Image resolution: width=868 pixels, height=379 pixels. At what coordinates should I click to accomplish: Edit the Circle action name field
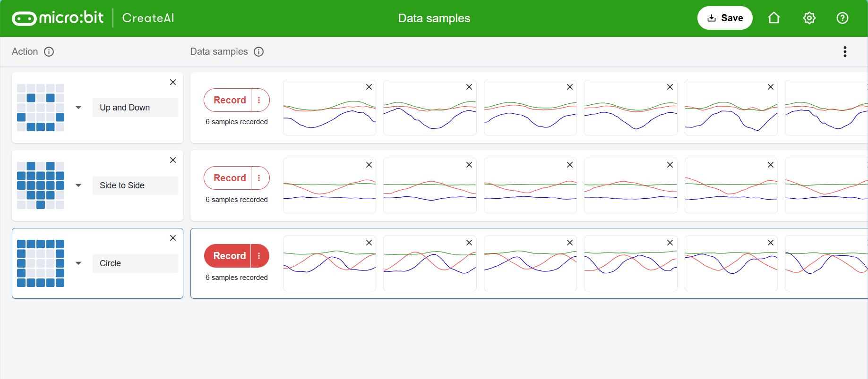(x=135, y=263)
